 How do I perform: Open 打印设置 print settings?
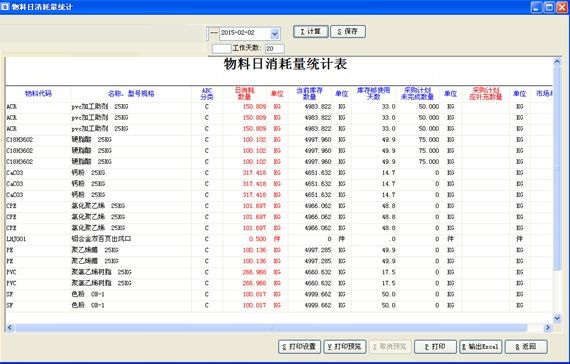pos(300,347)
